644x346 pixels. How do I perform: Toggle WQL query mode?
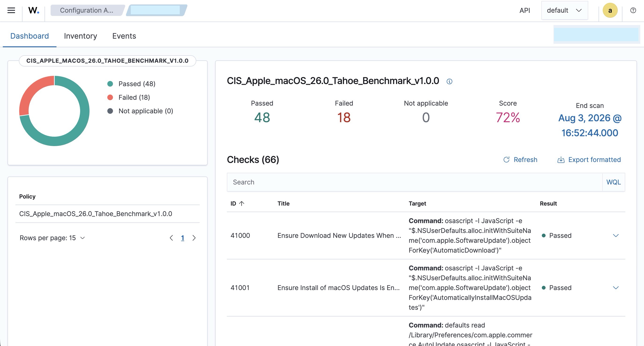(614, 182)
